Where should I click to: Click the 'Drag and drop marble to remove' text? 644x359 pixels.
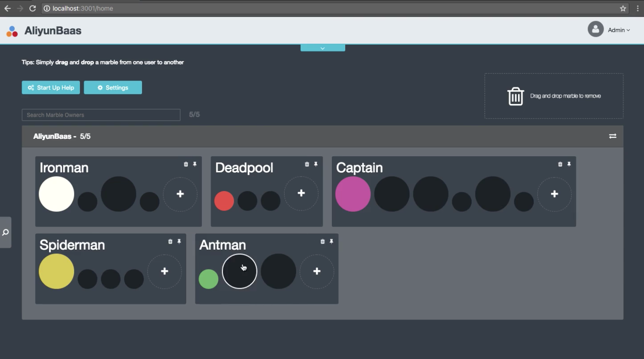pos(565,96)
